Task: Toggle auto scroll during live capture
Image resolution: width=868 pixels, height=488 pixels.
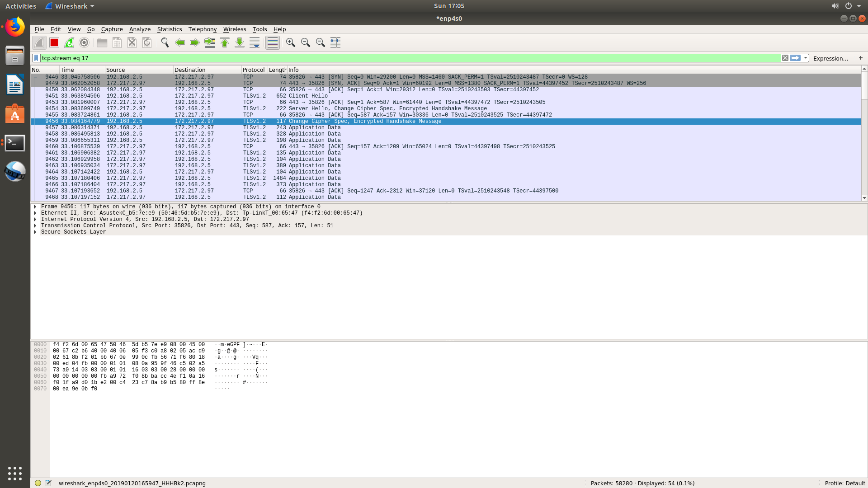Action: click(255, 42)
